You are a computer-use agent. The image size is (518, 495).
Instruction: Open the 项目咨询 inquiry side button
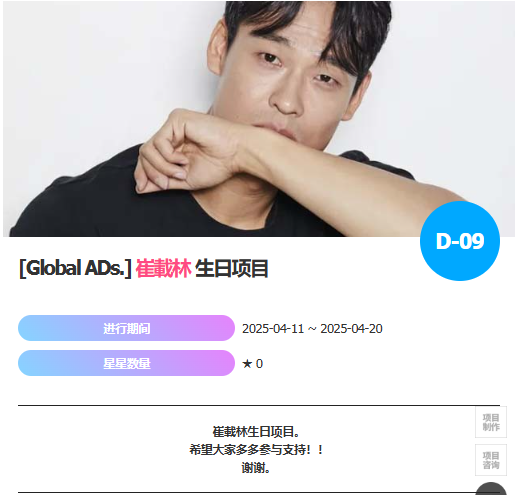[x=491, y=460]
